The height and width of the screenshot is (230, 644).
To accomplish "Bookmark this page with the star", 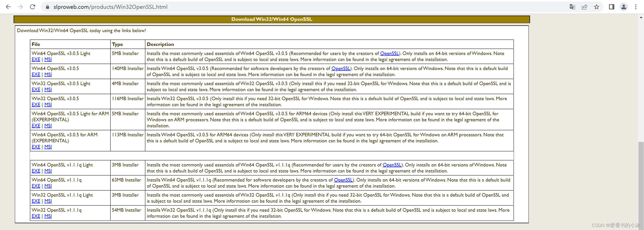I will tap(596, 7).
